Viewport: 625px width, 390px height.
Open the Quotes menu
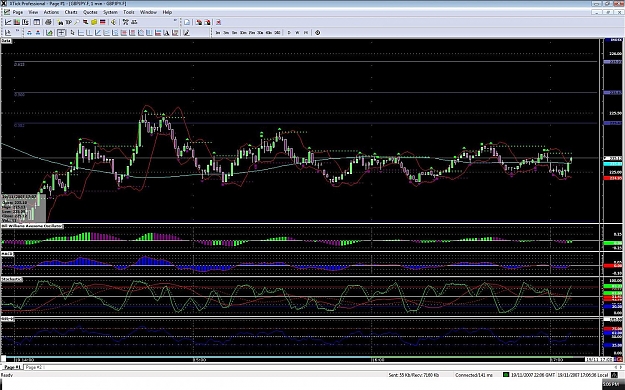(x=90, y=12)
